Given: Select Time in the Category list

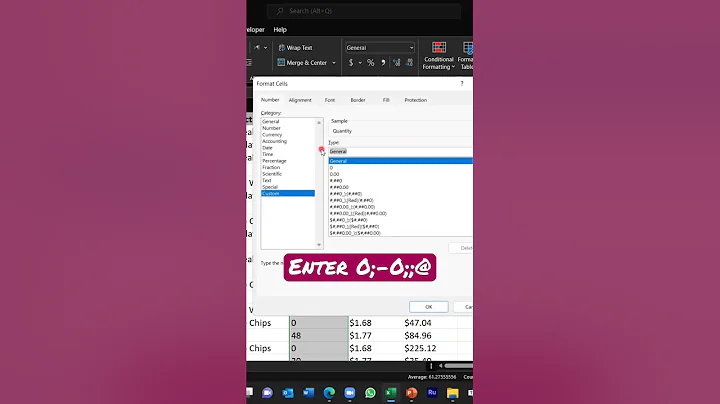Looking at the screenshot, I should [x=288, y=154].
